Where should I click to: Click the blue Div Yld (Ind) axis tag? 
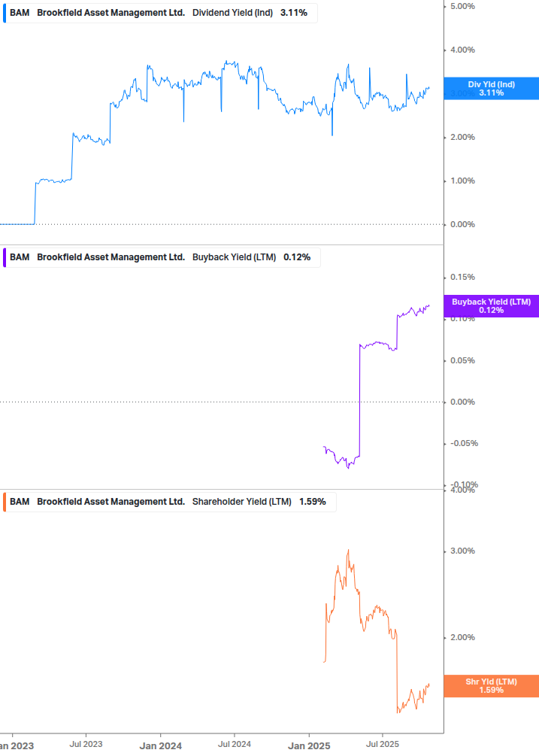coord(491,88)
